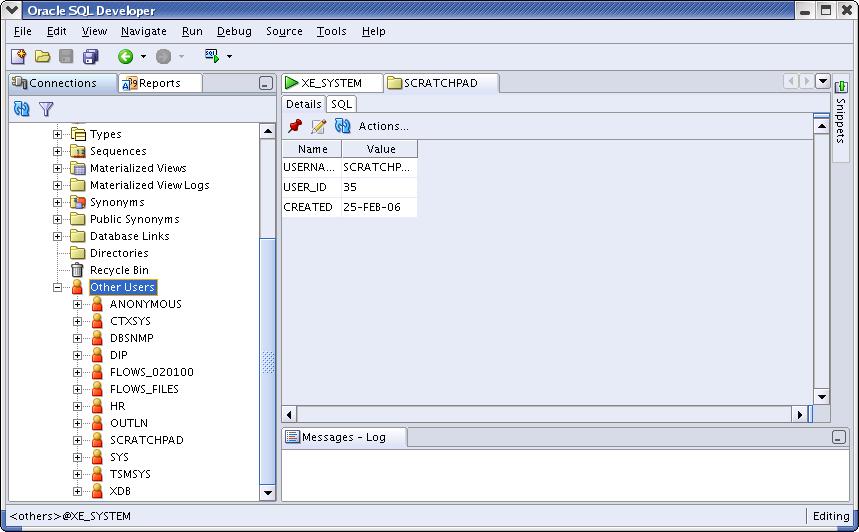Viewport: 859px width, 532px height.
Task: Expand the Types node
Action: pyautogui.click(x=58, y=134)
